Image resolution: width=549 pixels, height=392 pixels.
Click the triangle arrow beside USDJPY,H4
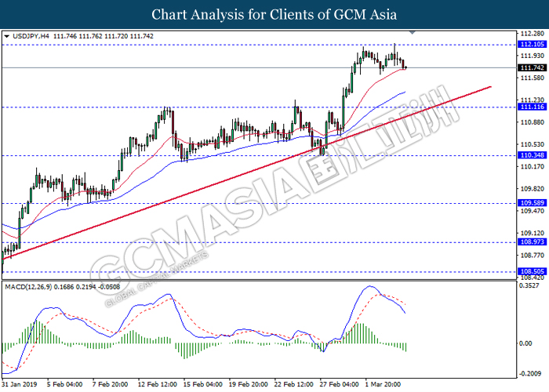pos(6,36)
